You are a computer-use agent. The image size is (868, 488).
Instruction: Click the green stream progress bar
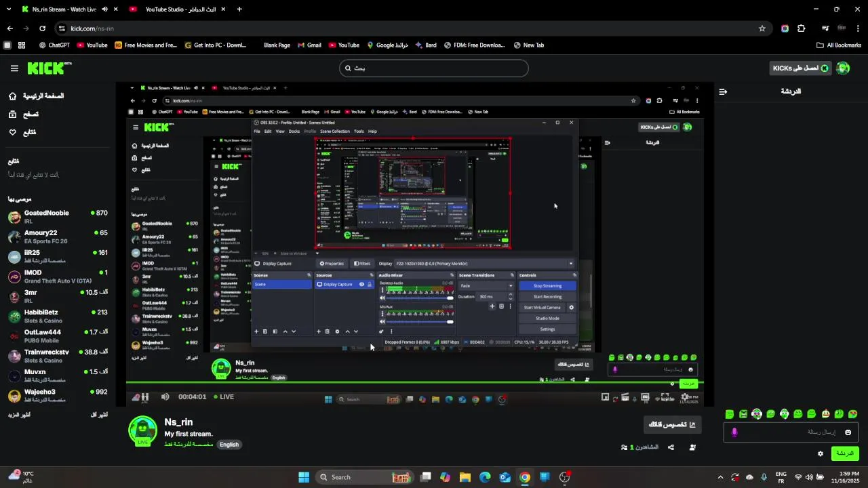(414, 383)
